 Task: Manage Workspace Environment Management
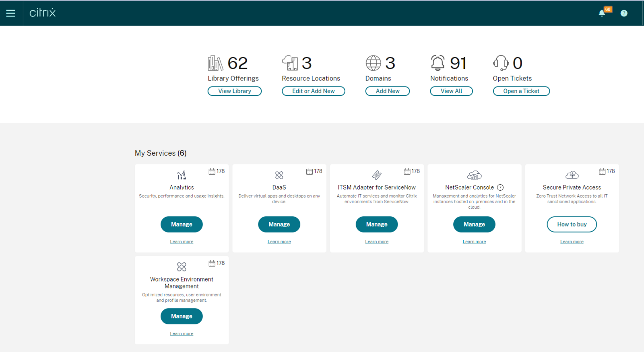(x=182, y=316)
